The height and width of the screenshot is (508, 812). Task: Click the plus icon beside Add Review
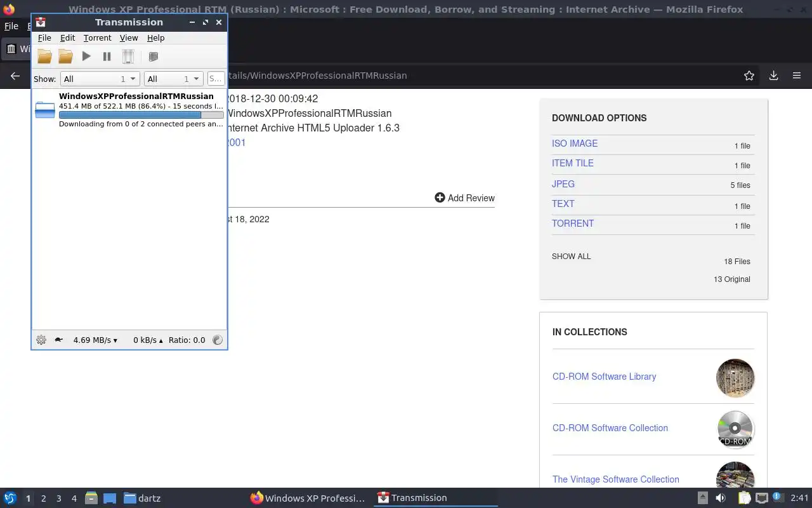[440, 197]
